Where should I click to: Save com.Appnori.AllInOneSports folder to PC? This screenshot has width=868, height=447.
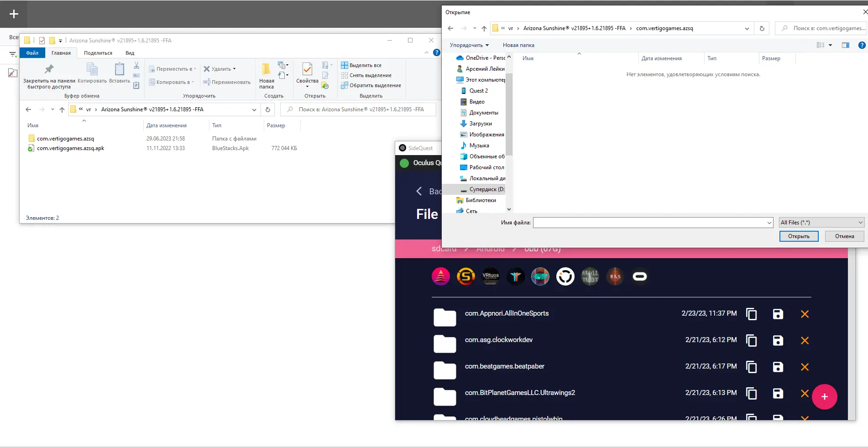pos(778,314)
